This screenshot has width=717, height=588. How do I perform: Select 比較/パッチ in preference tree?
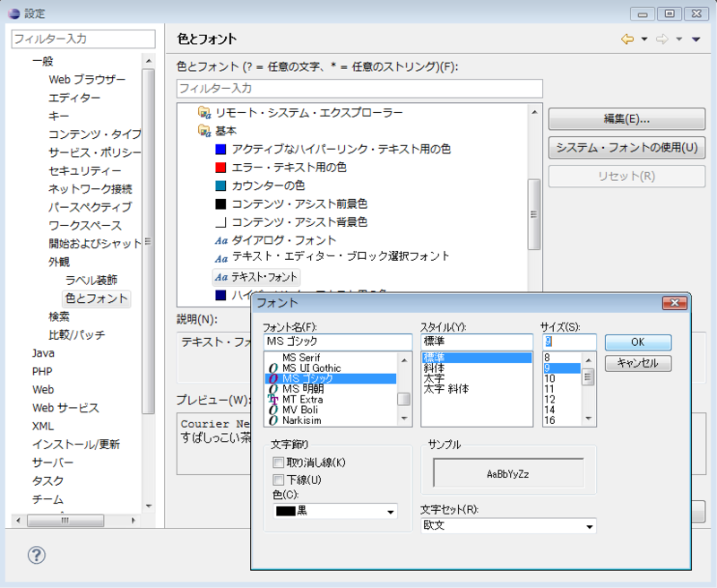[x=77, y=335]
